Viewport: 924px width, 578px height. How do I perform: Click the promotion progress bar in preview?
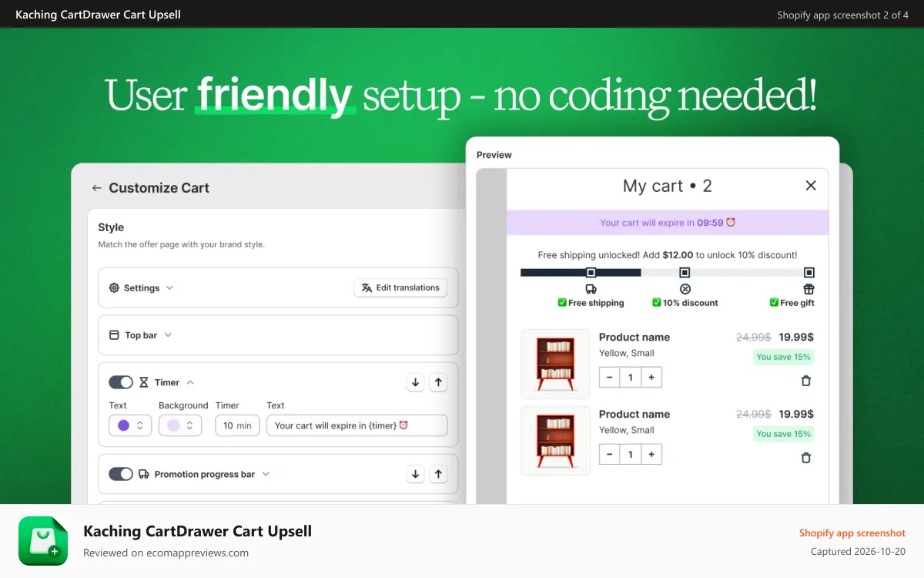point(668,272)
